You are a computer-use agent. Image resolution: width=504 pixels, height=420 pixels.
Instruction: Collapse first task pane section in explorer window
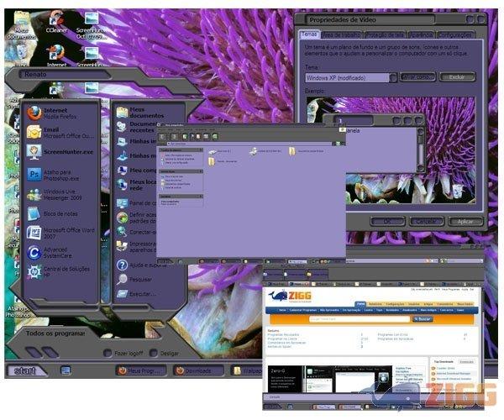coord(201,150)
